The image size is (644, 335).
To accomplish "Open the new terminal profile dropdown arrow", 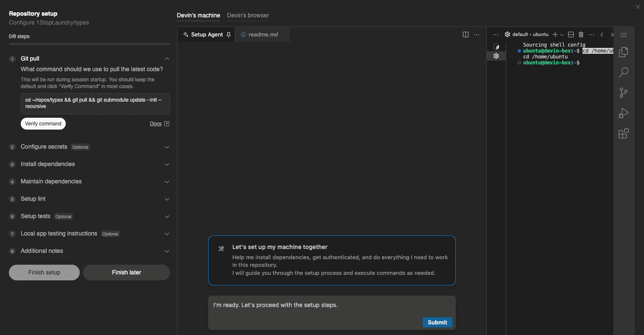I will click(x=562, y=35).
